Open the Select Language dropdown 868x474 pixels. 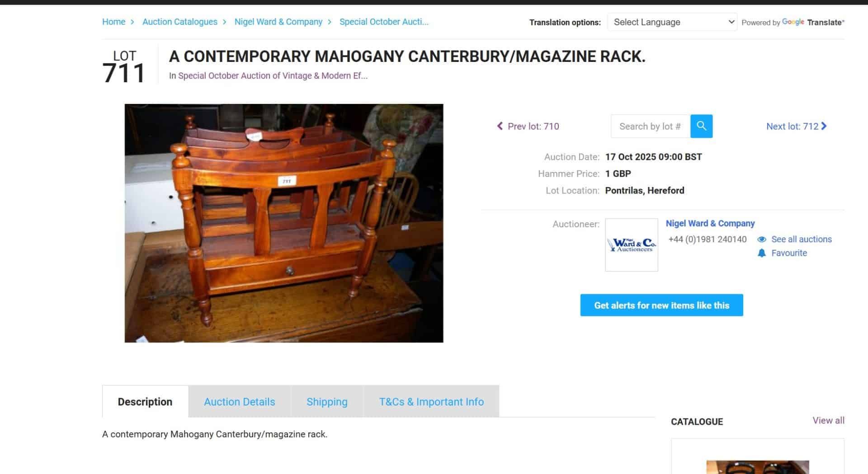[x=672, y=22]
